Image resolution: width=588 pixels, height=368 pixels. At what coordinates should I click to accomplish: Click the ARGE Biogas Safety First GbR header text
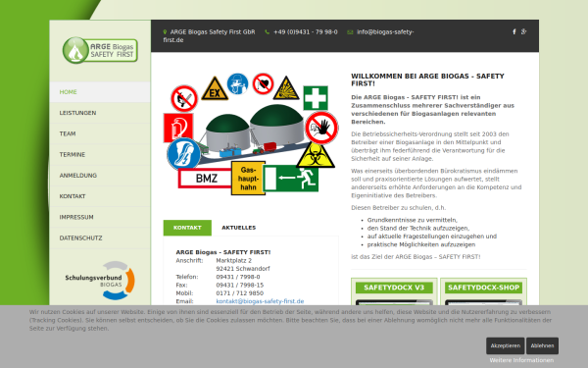click(213, 32)
